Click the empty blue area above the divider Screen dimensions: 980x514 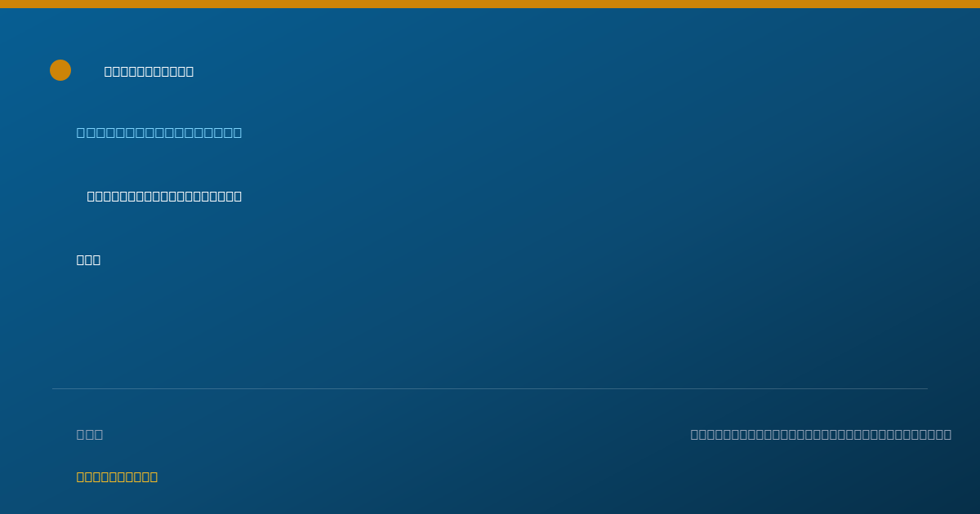tap(490, 326)
